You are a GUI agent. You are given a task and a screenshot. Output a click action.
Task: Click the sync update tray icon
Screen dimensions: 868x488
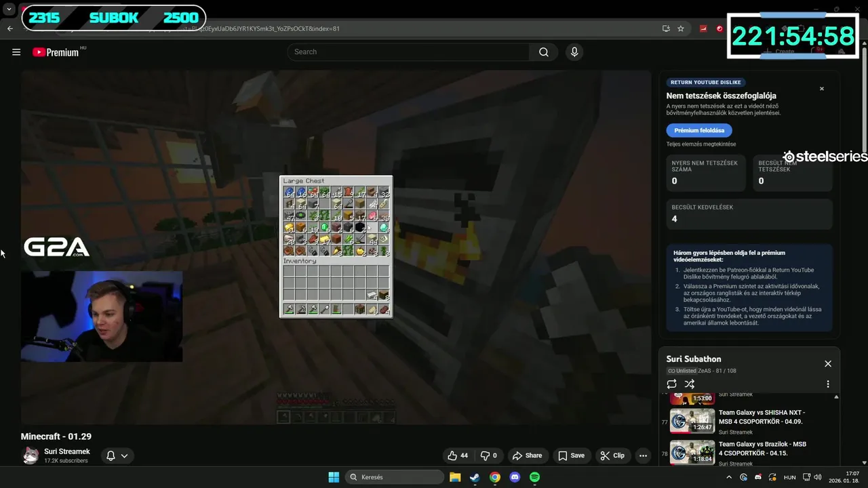click(x=772, y=477)
